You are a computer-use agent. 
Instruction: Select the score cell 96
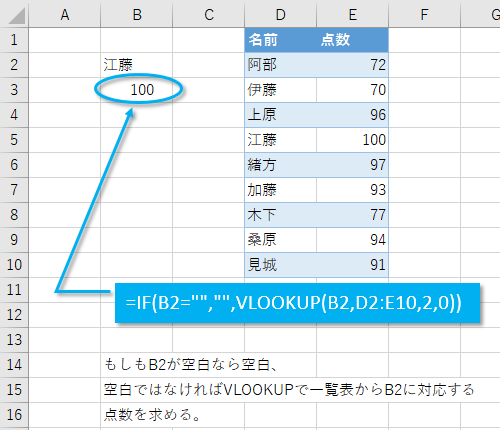coord(353,115)
